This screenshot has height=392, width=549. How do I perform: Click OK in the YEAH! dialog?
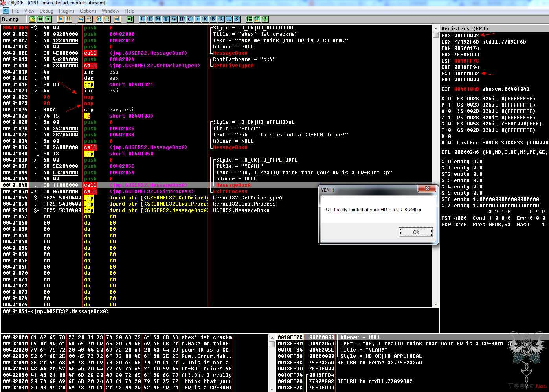coord(416,232)
